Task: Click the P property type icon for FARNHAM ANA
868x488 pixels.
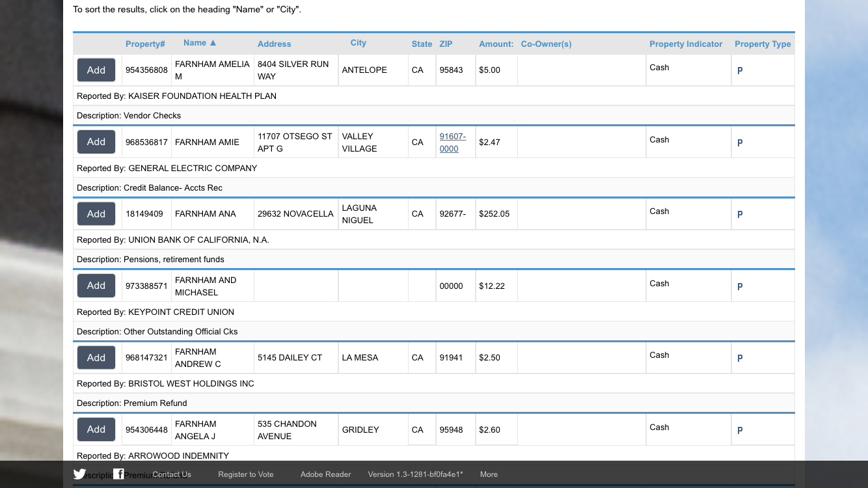Action: pyautogui.click(x=740, y=215)
